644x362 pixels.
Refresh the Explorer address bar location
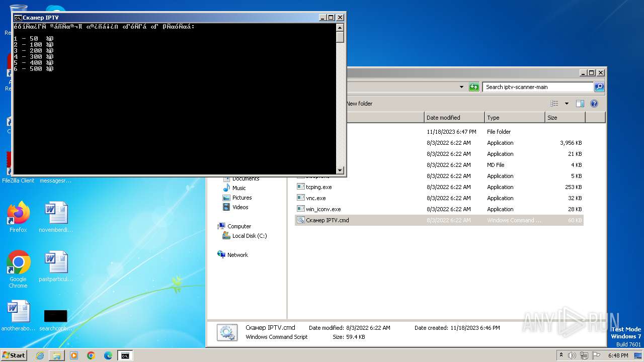474,87
